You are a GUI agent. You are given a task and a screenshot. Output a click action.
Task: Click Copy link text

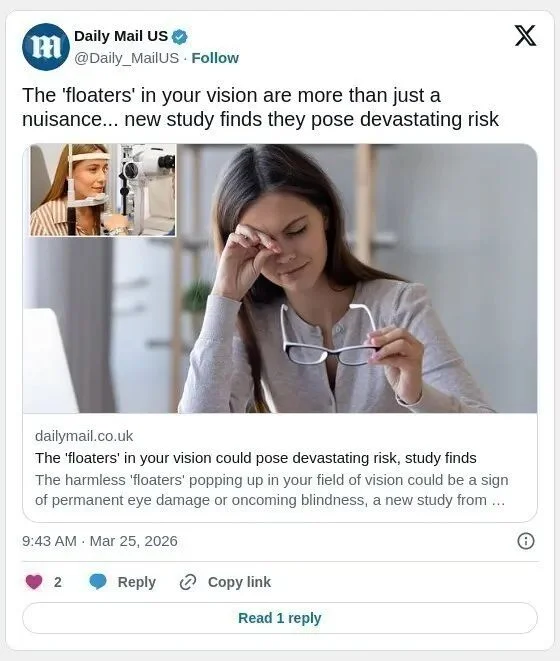coord(239,582)
